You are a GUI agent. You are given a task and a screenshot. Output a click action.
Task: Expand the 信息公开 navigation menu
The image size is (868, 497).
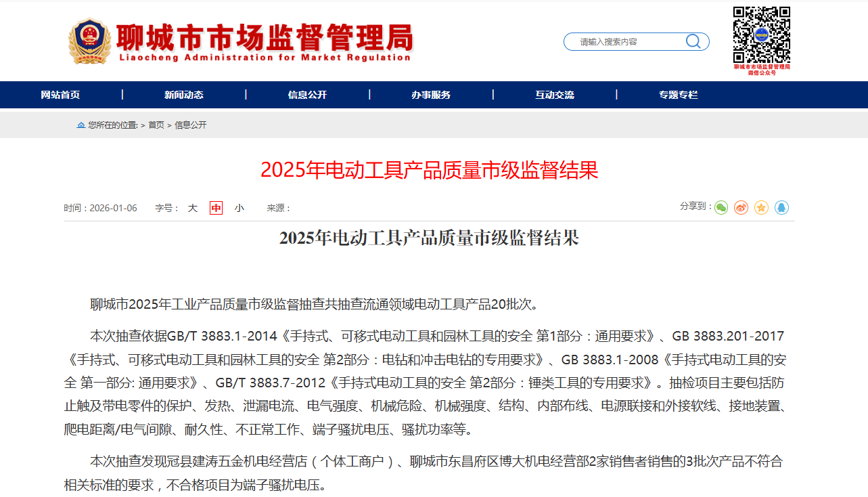(x=307, y=95)
